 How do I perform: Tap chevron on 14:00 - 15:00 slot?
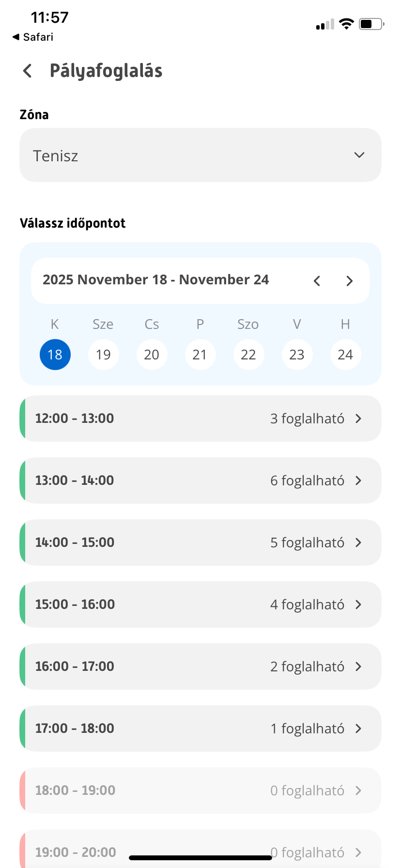[x=358, y=542]
